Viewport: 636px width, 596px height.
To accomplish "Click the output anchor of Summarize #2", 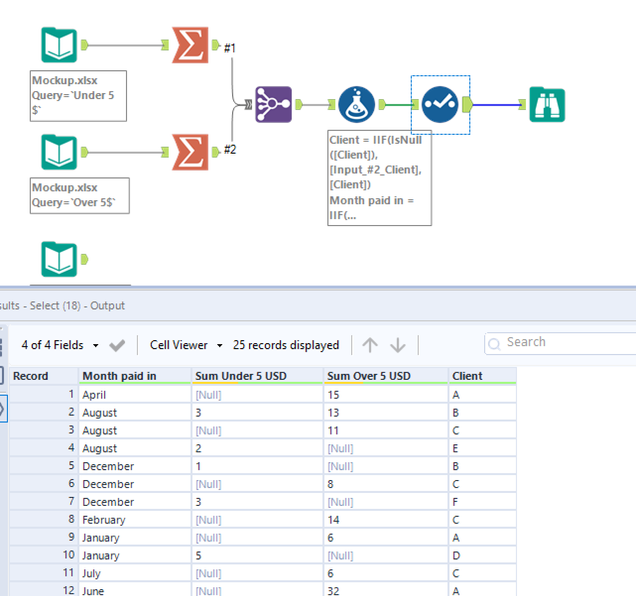I will [215, 152].
